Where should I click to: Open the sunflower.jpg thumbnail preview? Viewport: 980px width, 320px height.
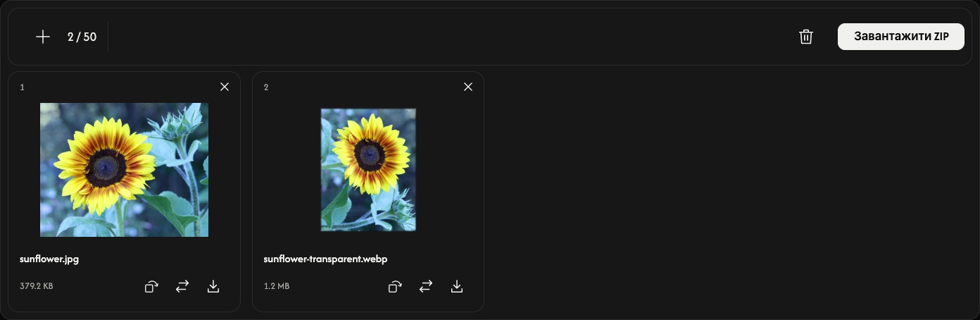(x=124, y=170)
